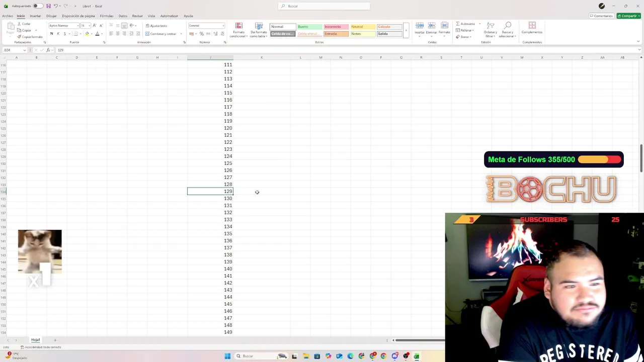Open Buscar y seleccionar
The image size is (644, 362).
click(x=508, y=30)
